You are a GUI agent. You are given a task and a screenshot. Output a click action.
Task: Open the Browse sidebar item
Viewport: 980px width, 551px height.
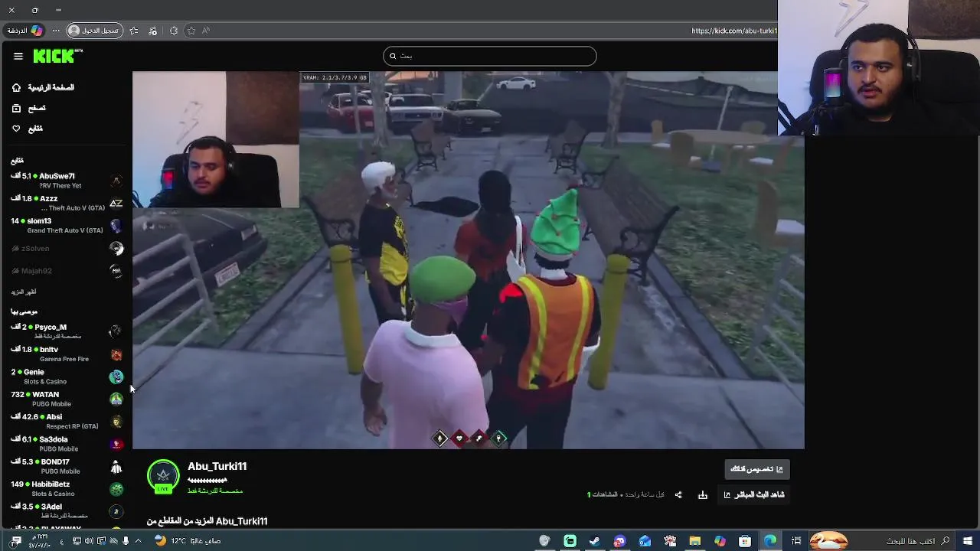pos(29,108)
